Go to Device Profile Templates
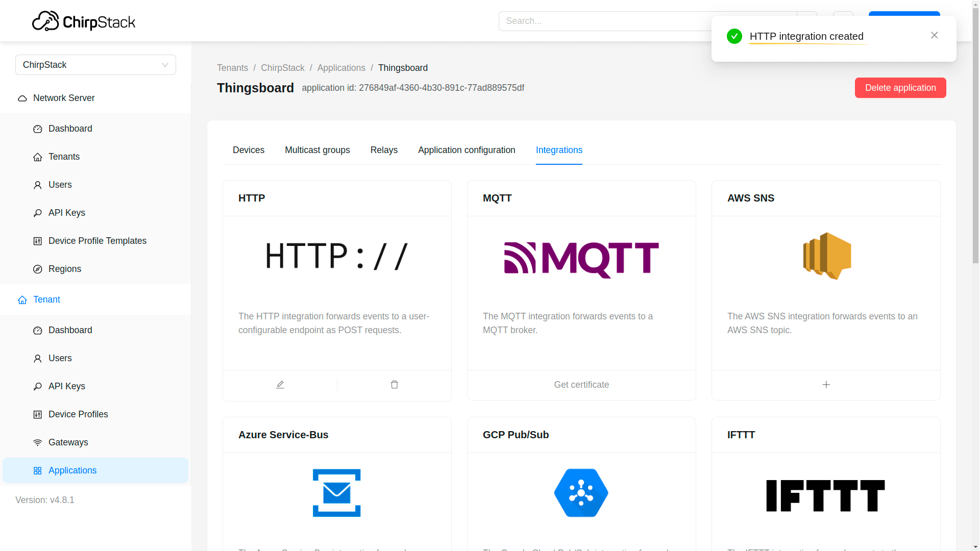980x551 pixels. [x=97, y=241]
